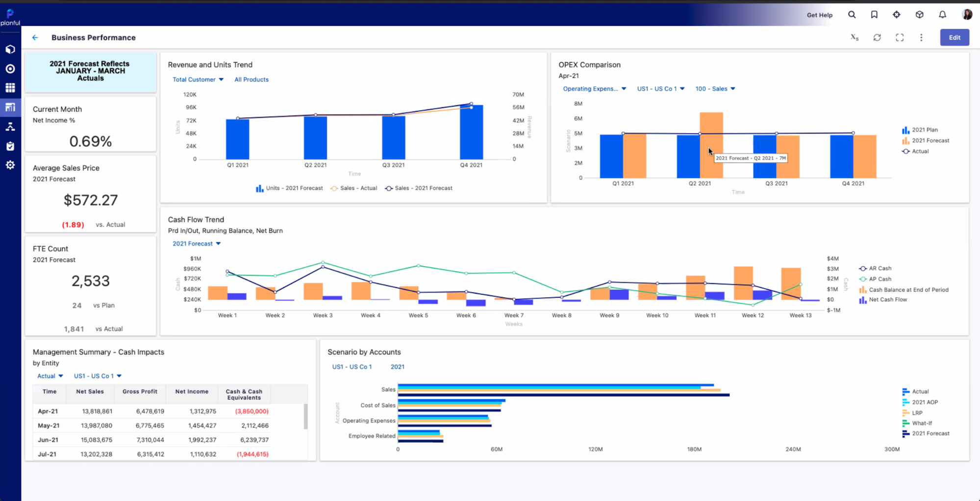Image resolution: width=980 pixels, height=501 pixels.
Task: Open the notifications bell icon
Action: click(x=942, y=15)
